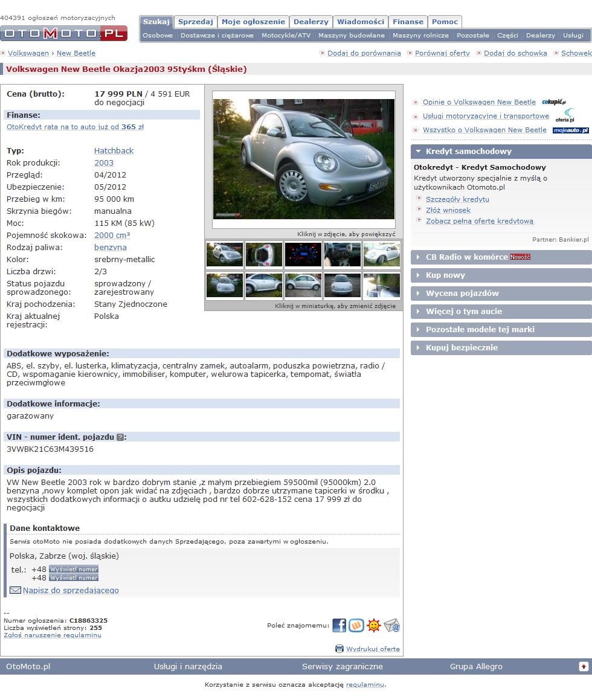Click Wydrukuj ofertę link
The height and width of the screenshot is (700, 592).
(373, 649)
